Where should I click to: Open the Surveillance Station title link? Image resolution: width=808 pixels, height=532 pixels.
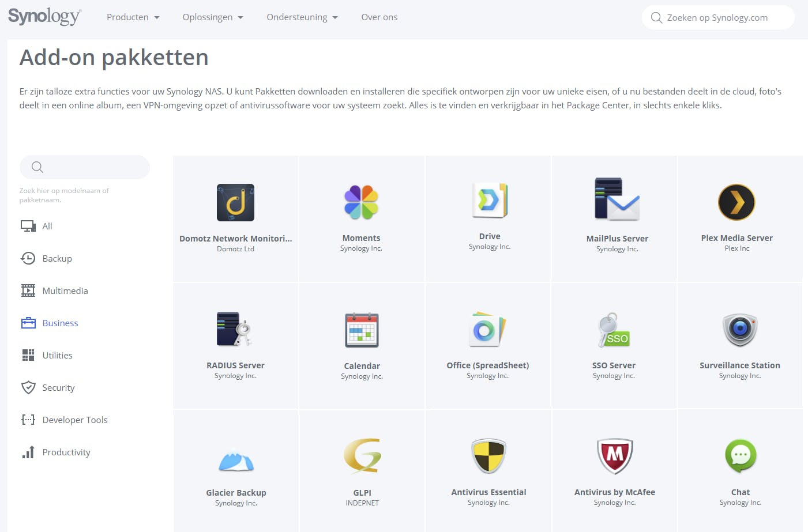click(740, 365)
